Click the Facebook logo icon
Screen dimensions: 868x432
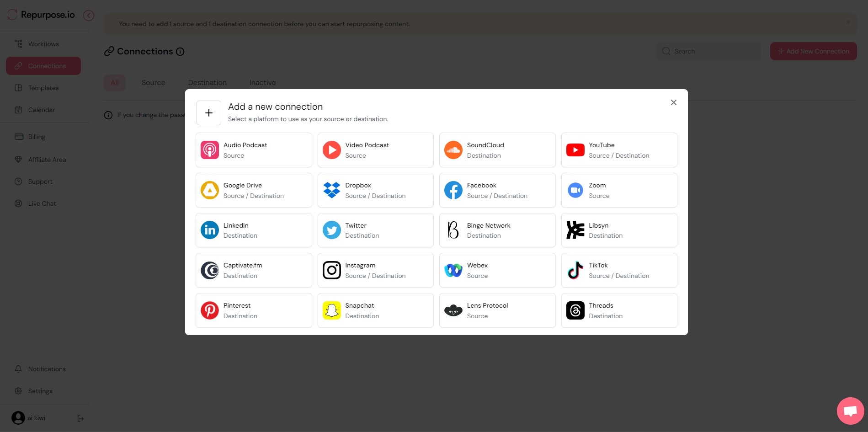coord(453,190)
